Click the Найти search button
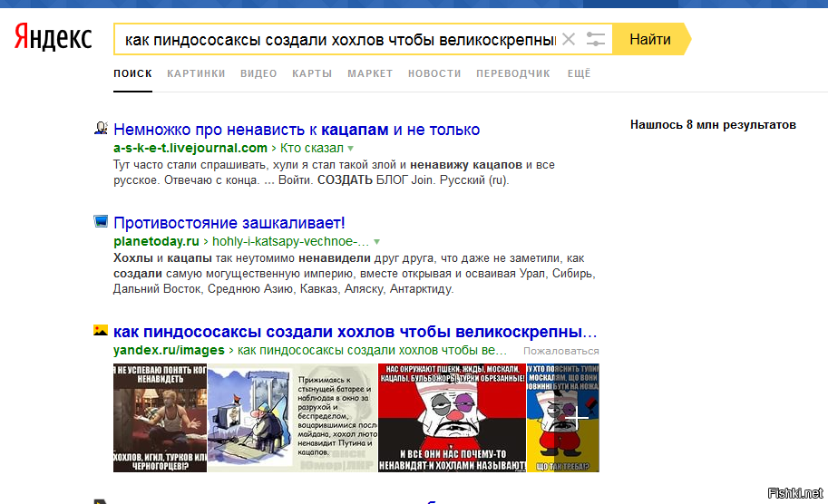The height and width of the screenshot is (504, 828). coord(650,39)
